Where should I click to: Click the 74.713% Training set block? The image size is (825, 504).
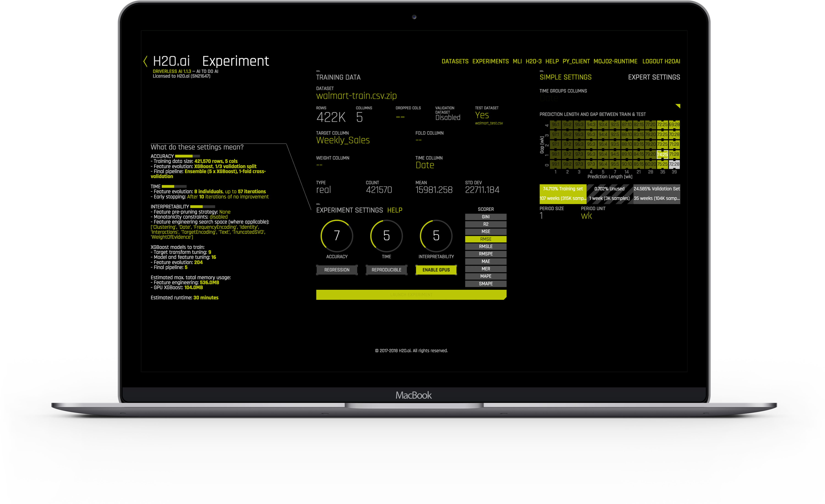coord(563,194)
